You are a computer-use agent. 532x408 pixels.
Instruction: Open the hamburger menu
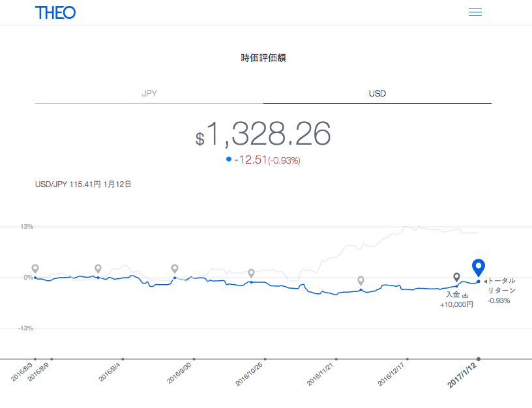(475, 12)
